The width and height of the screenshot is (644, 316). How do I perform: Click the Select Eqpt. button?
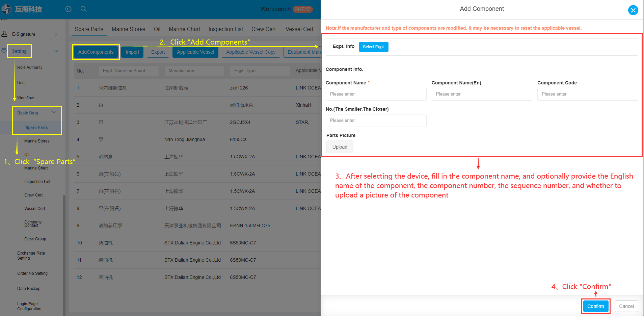pyautogui.click(x=374, y=47)
